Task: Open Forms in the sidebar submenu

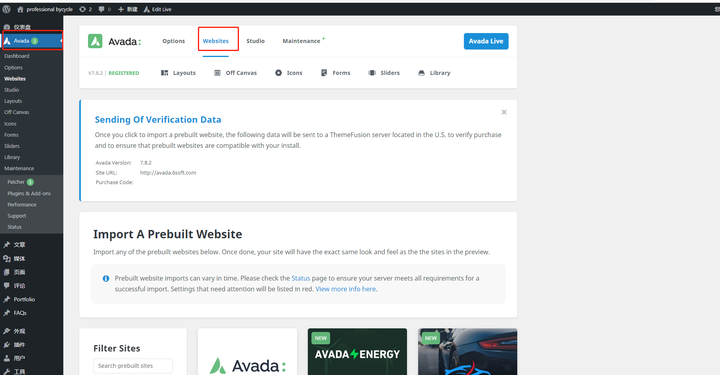Action: (x=11, y=135)
